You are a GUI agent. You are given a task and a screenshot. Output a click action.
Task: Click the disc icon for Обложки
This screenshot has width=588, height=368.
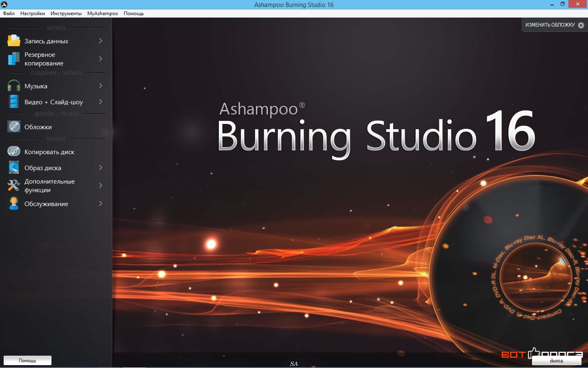click(x=13, y=127)
